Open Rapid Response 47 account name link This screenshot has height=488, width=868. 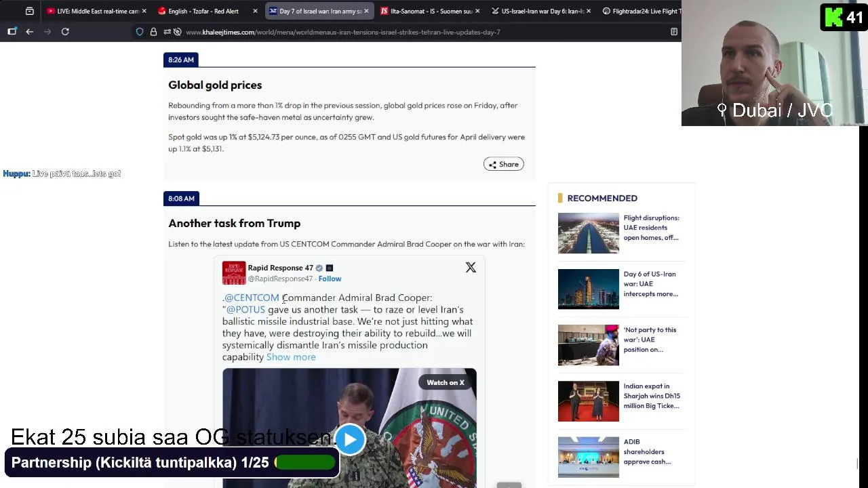click(x=280, y=268)
